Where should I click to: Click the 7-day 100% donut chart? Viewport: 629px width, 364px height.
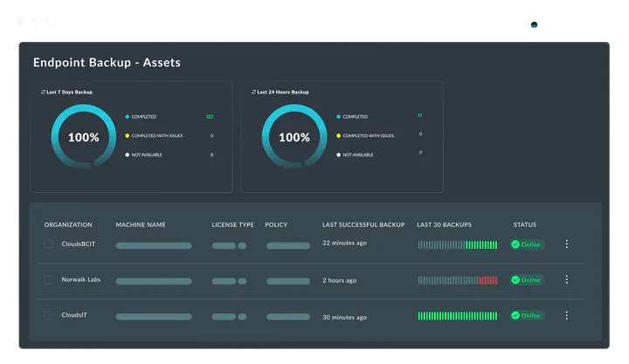pos(83,137)
